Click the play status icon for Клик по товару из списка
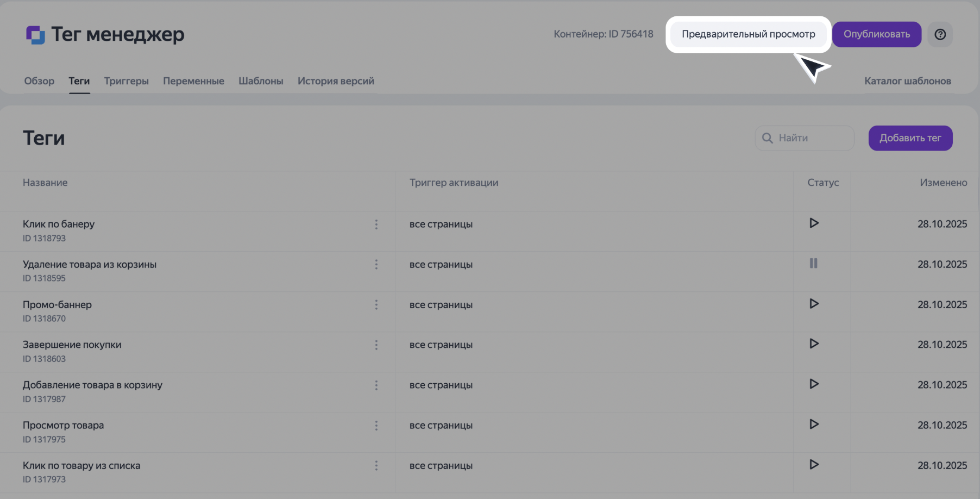980x499 pixels. 814,464
